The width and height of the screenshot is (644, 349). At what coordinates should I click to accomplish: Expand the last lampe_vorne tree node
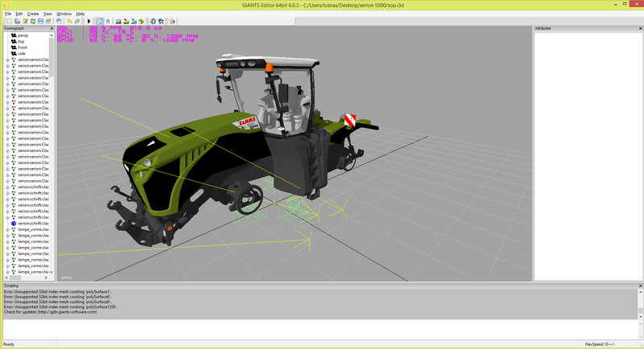point(7,272)
